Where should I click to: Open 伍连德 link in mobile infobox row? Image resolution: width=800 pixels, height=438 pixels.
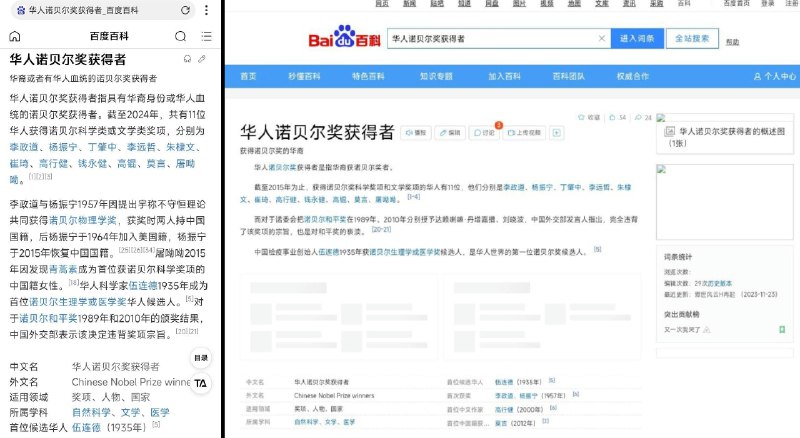(x=86, y=428)
